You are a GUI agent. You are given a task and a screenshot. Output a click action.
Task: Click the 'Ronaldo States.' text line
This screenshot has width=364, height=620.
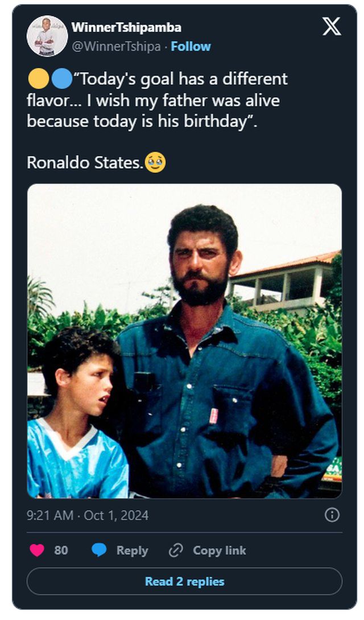click(84, 163)
